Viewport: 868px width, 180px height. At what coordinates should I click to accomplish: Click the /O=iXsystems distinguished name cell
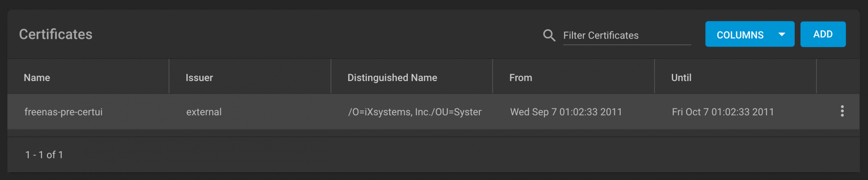[415, 112]
